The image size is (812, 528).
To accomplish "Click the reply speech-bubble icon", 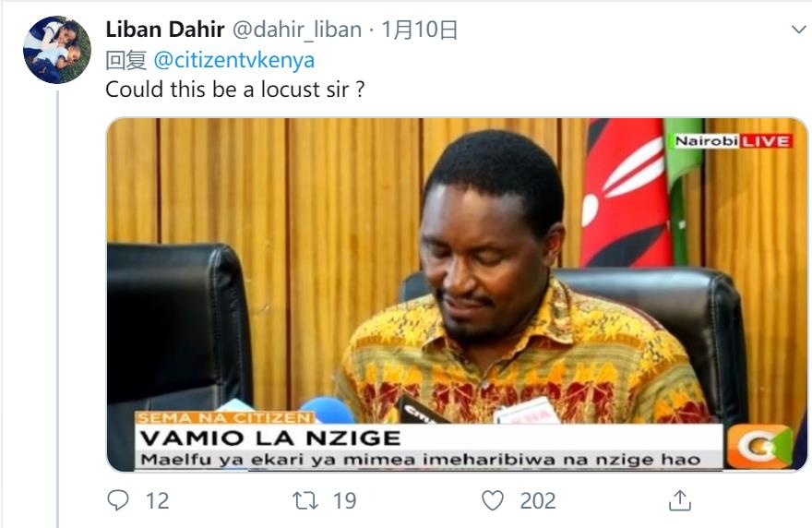I will (118, 500).
